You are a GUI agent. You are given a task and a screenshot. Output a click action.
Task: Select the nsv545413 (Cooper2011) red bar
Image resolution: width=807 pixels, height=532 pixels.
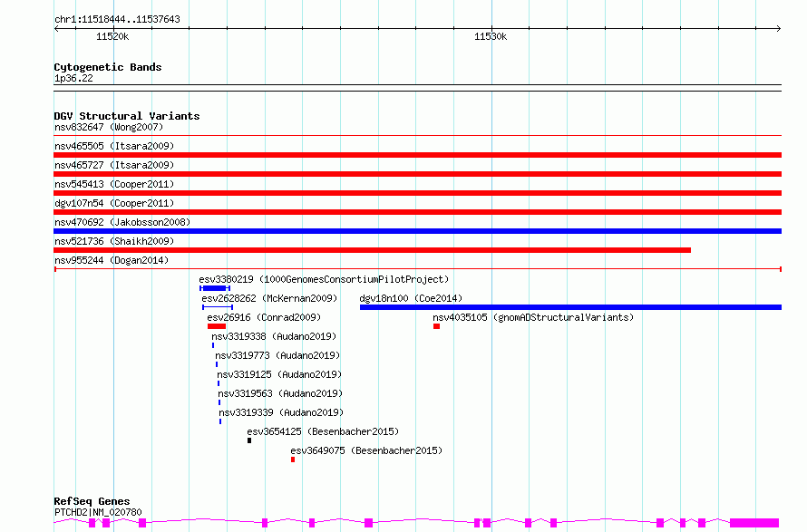pyautogui.click(x=417, y=193)
